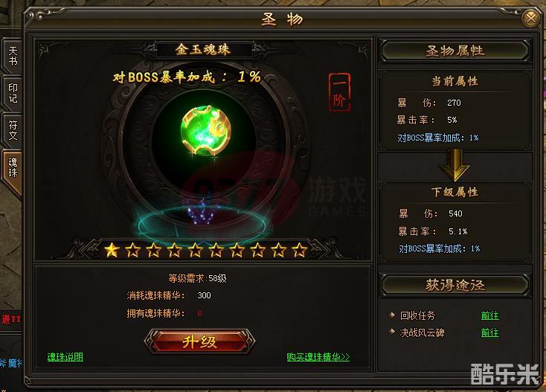Select the 魂珠 tab
The image size is (546, 392).
tap(13, 169)
